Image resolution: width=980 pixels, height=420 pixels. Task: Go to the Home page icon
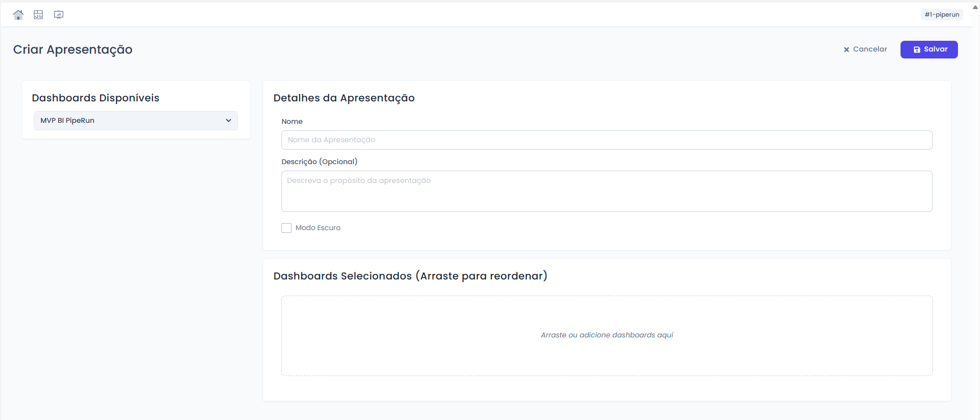pos(18,15)
